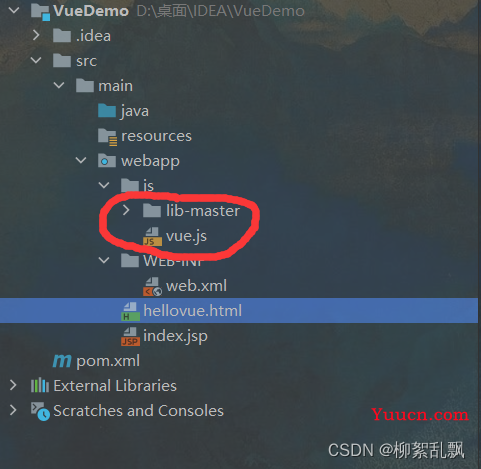Click the Scratches and Consoles icon
The width and height of the screenshot is (481, 469).
40,411
